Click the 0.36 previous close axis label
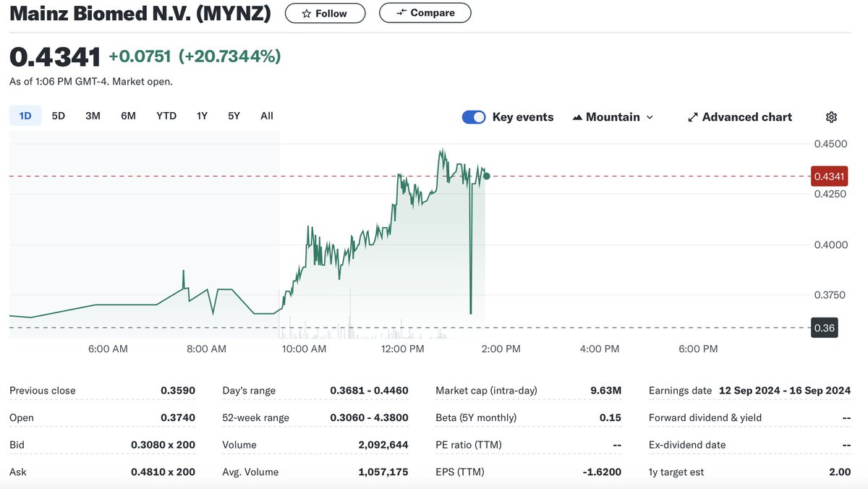The width and height of the screenshot is (868, 489). tap(825, 328)
